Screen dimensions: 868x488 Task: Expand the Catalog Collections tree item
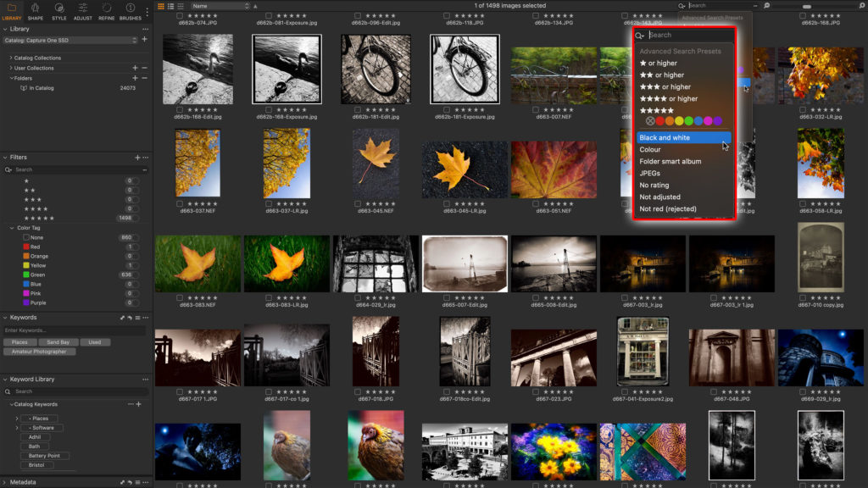pyautogui.click(x=10, y=58)
